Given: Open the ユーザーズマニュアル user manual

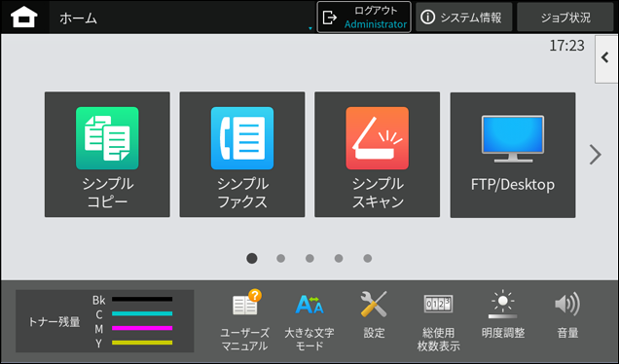Looking at the screenshot, I should (x=244, y=320).
